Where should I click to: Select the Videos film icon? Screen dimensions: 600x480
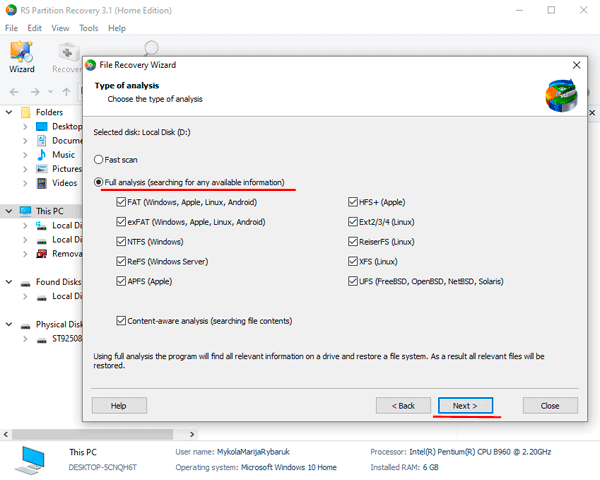(41, 183)
